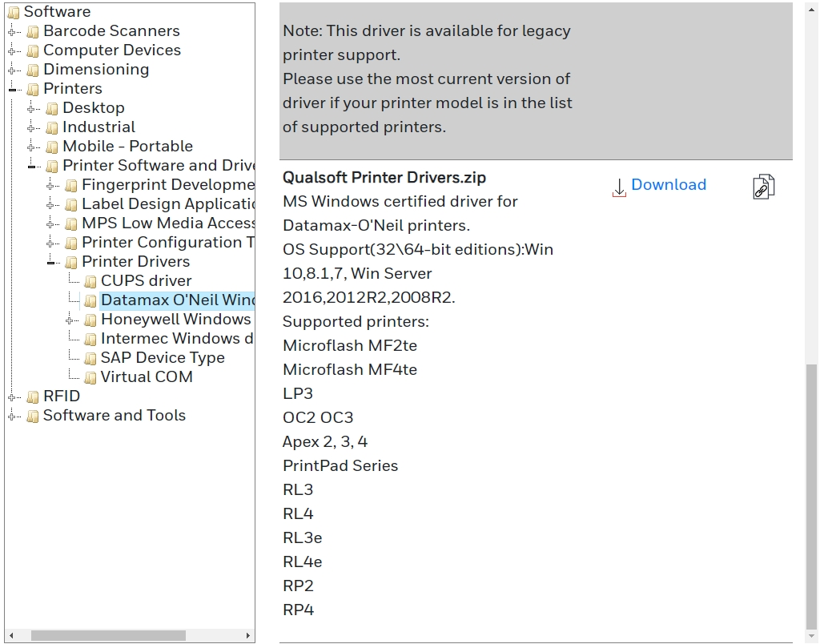Screen dimensions: 820x644
Task: Expand the Computer Devices node
Action: (11, 51)
